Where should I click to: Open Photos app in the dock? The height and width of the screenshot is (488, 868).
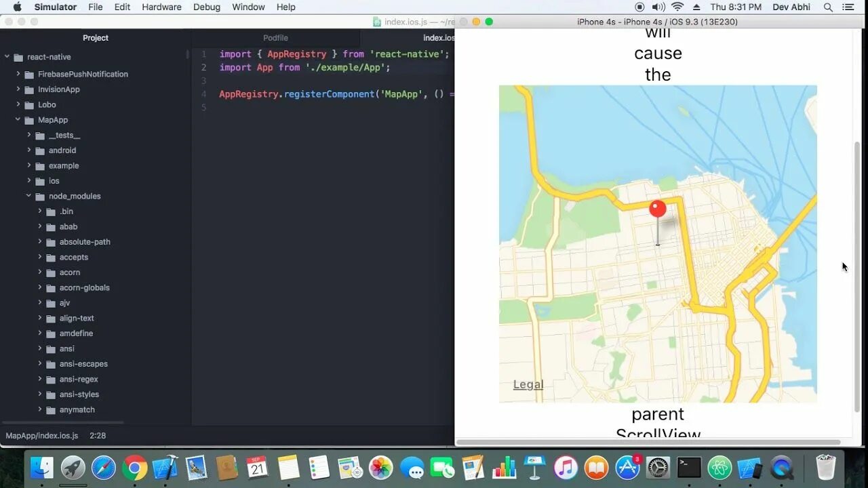pyautogui.click(x=380, y=468)
